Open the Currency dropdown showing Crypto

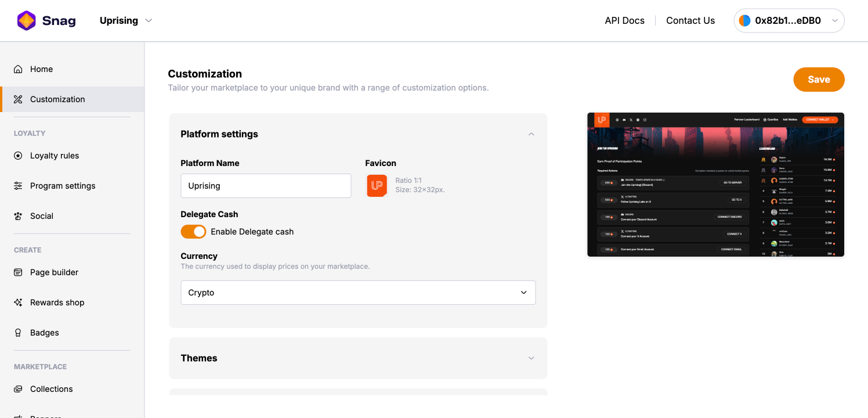[x=358, y=293]
